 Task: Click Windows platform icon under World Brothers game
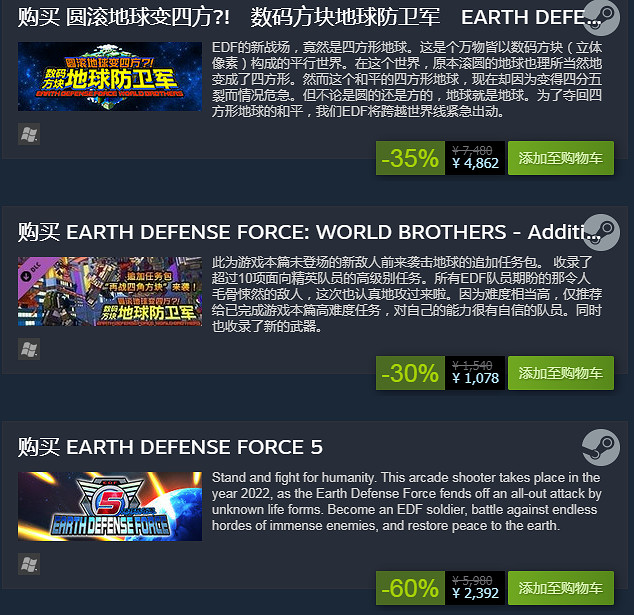[29, 134]
